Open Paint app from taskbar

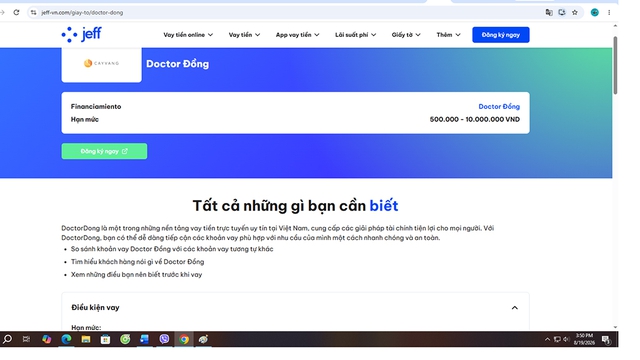click(203, 339)
